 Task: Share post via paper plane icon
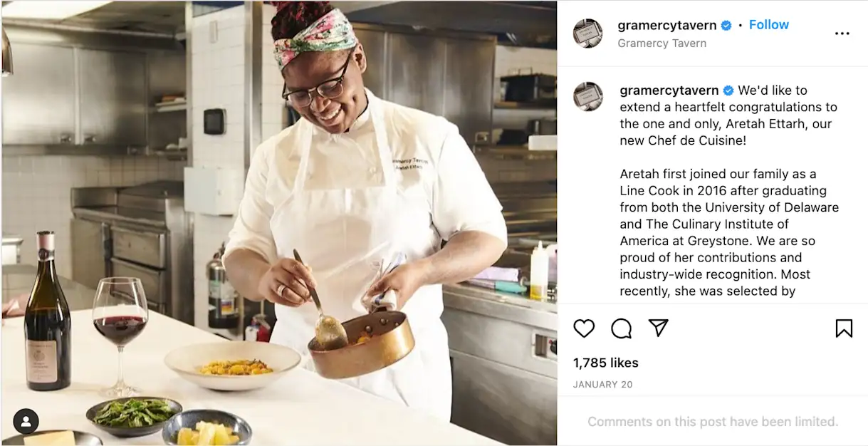pos(659,328)
